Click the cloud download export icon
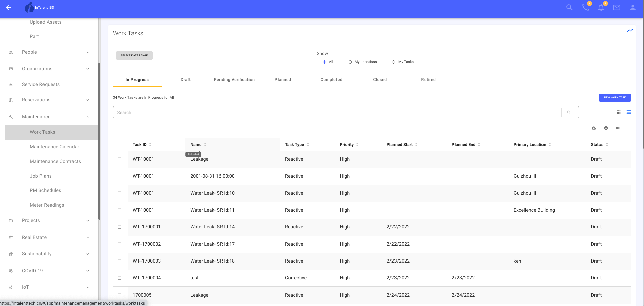This screenshot has width=644, height=306. (x=594, y=128)
